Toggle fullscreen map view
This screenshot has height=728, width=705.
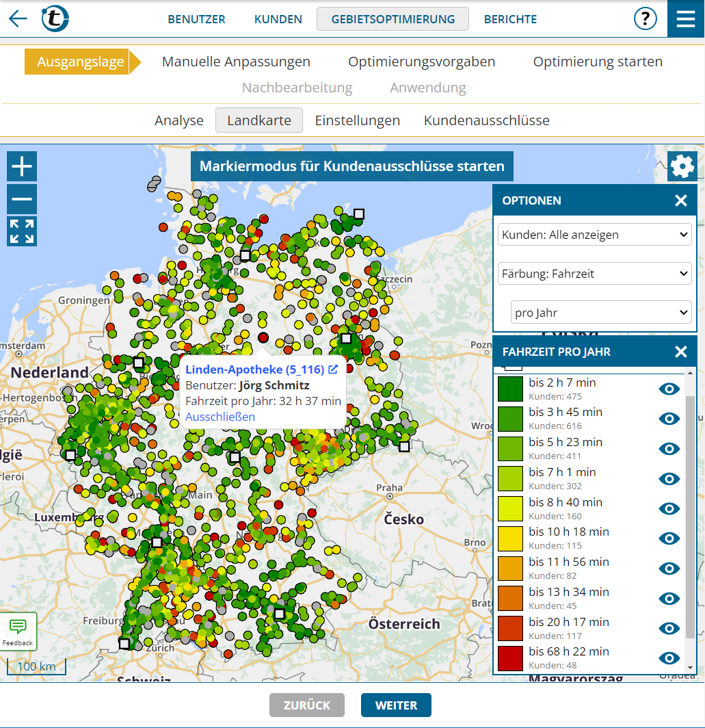click(x=22, y=231)
